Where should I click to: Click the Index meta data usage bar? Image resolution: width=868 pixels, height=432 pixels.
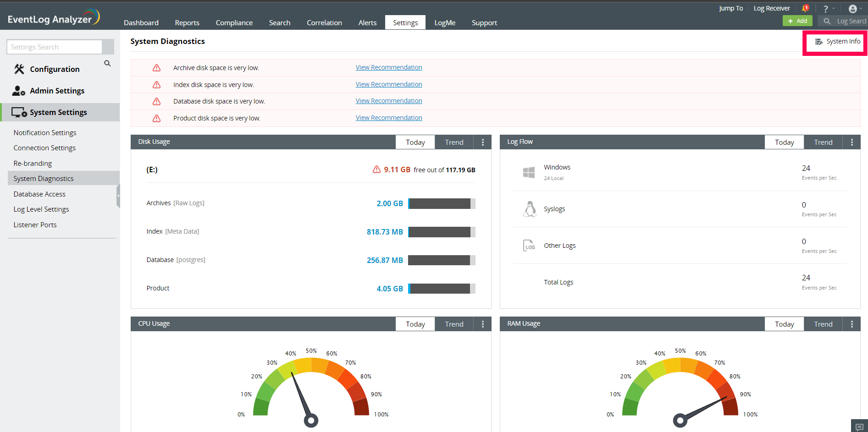click(442, 232)
